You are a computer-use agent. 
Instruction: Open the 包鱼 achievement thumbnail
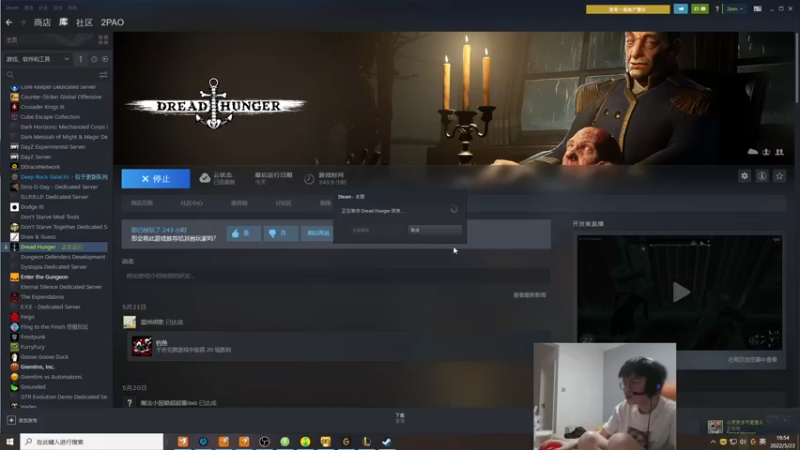click(x=142, y=346)
